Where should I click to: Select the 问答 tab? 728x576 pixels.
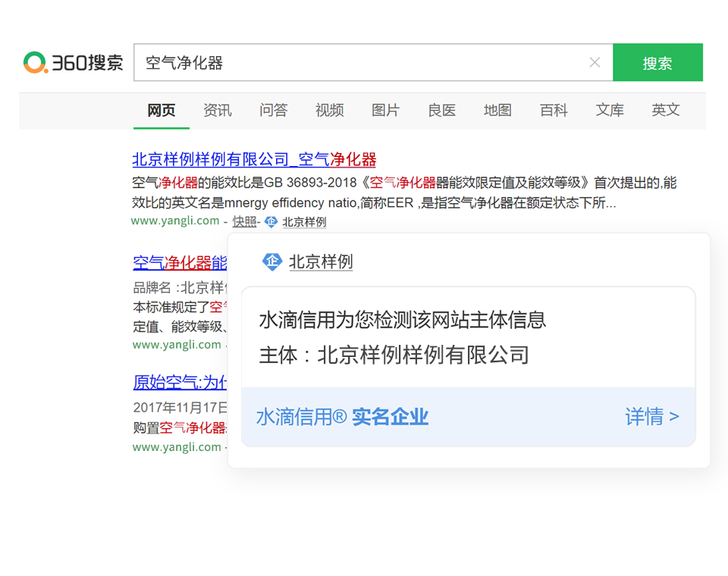tap(274, 111)
